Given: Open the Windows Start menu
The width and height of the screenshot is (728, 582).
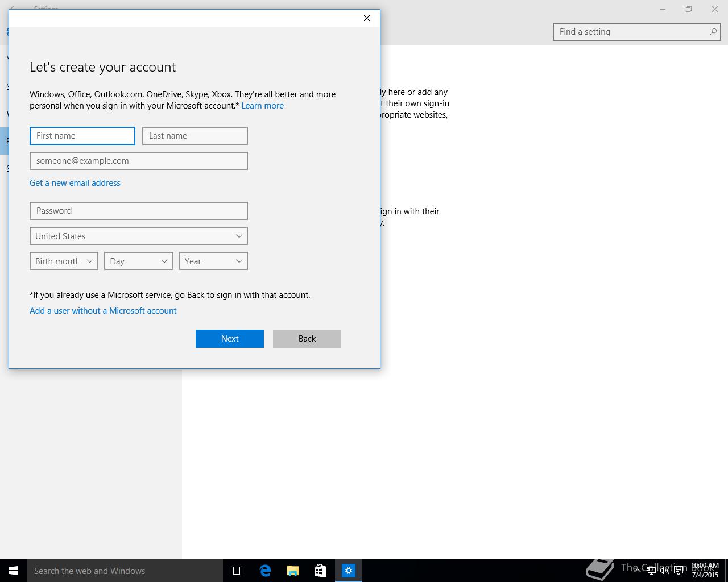Looking at the screenshot, I should 14,571.
